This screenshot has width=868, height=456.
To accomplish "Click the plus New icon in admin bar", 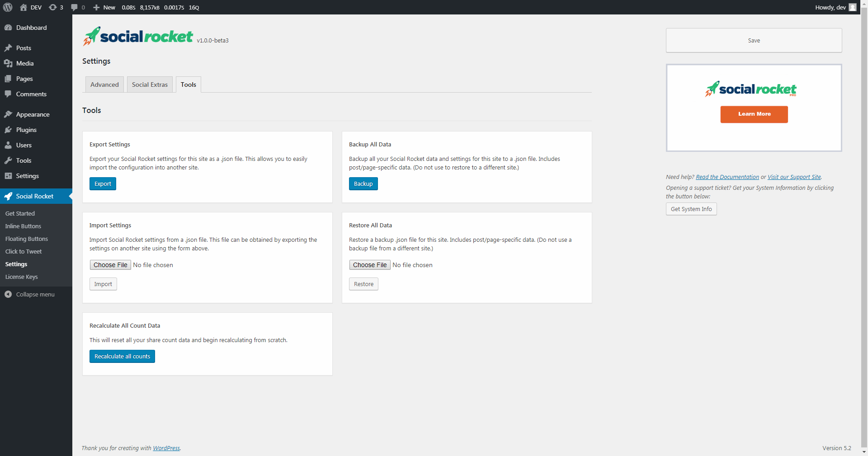I will [96, 7].
